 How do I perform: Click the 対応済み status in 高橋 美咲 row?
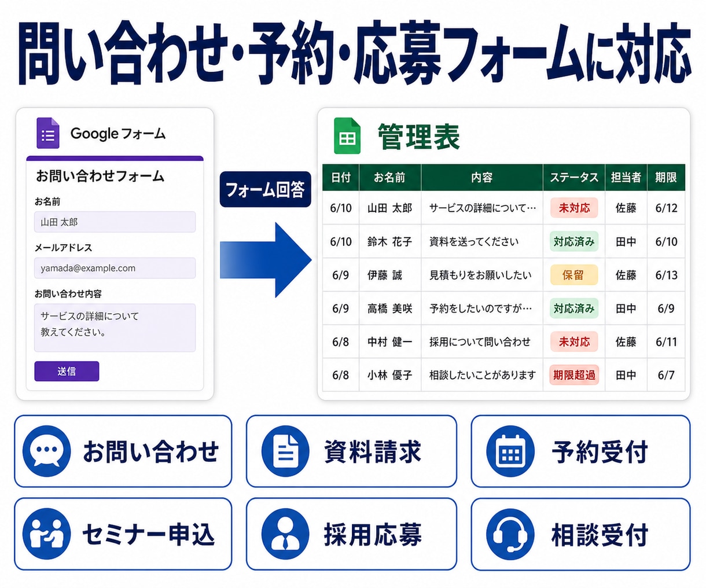tap(574, 308)
